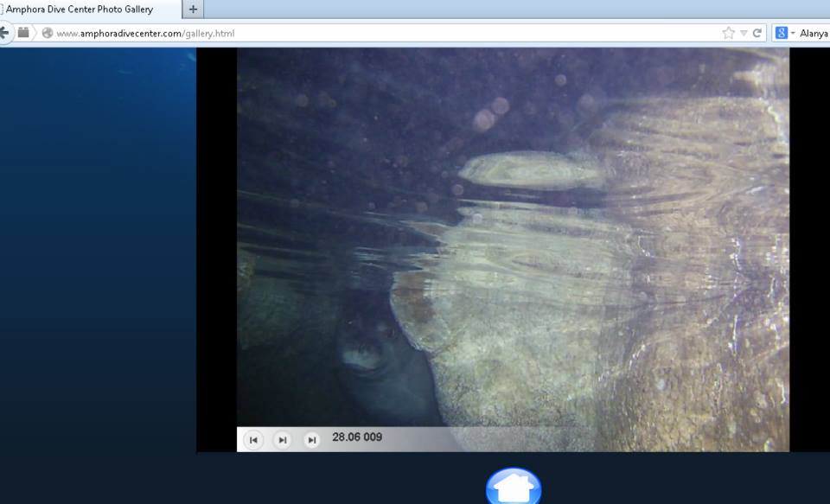Focus the search box containing Alanya
This screenshot has width=830, height=504.
tap(814, 33)
